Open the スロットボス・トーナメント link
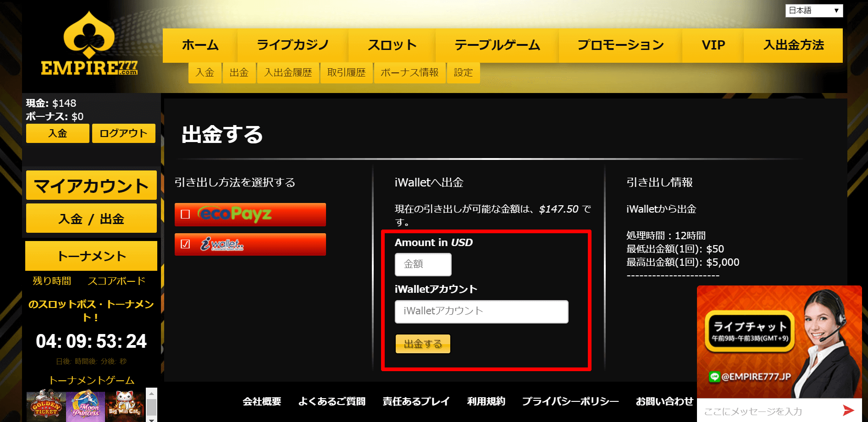868x422 pixels. point(91,311)
